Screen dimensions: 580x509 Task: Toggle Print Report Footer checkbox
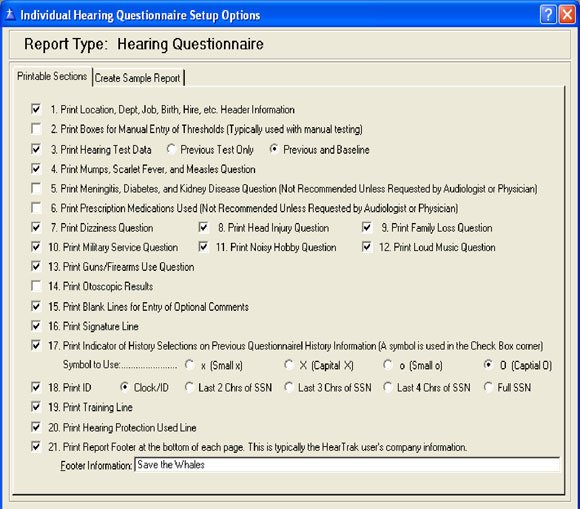point(36,446)
